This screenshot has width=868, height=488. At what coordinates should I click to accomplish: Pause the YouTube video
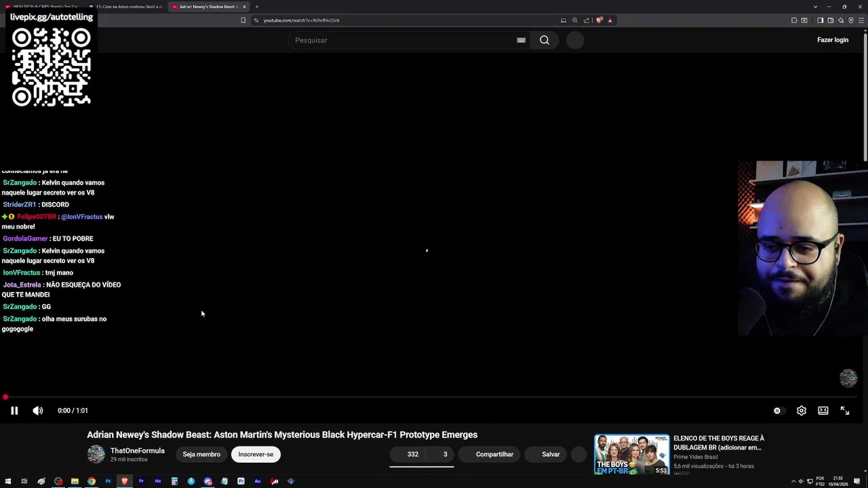(x=14, y=411)
